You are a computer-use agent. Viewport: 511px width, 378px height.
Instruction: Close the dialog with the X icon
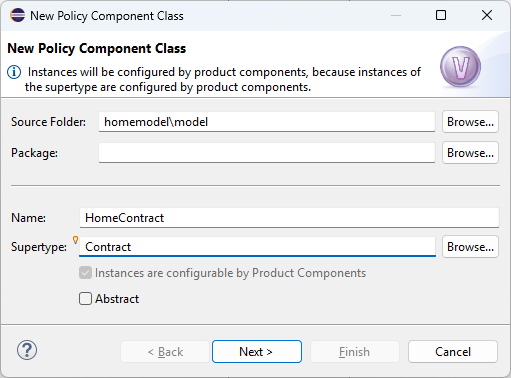[487, 15]
